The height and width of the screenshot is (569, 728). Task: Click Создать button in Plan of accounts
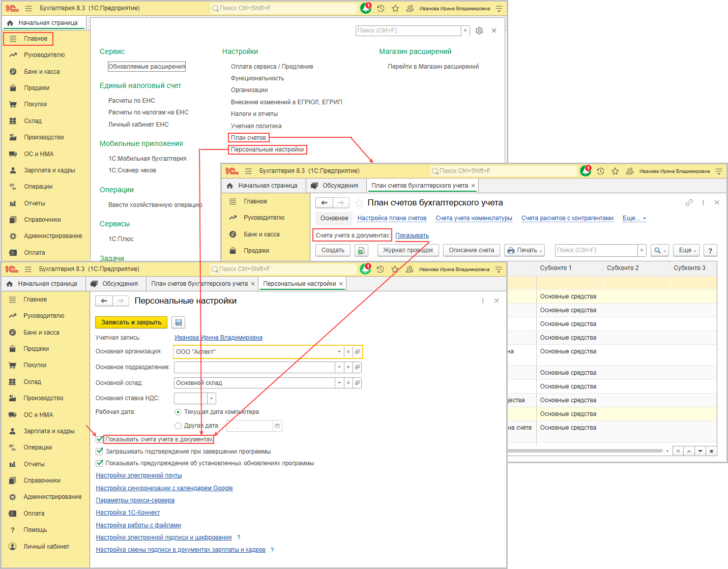333,250
